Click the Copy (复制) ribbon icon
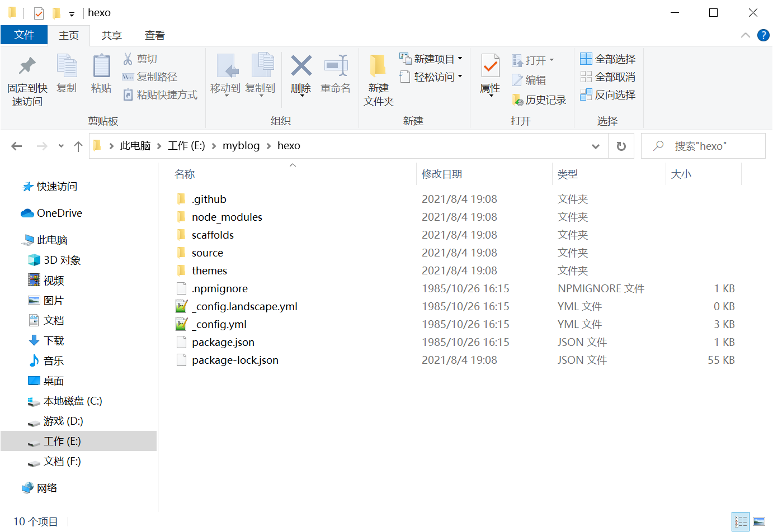773x532 pixels. pyautogui.click(x=67, y=66)
